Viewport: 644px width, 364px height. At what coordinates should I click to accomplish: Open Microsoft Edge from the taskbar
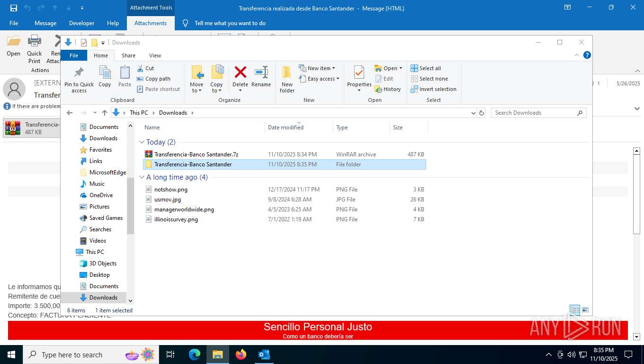(x=195, y=355)
